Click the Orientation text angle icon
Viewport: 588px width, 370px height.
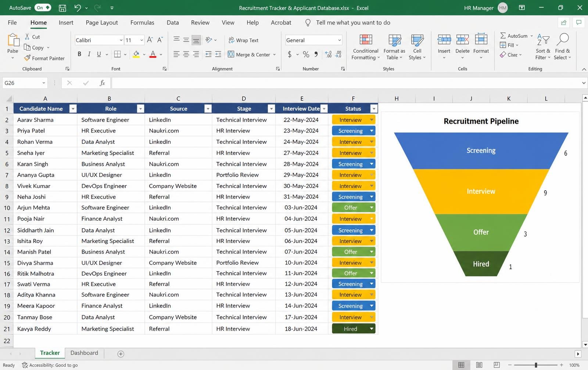tap(209, 40)
